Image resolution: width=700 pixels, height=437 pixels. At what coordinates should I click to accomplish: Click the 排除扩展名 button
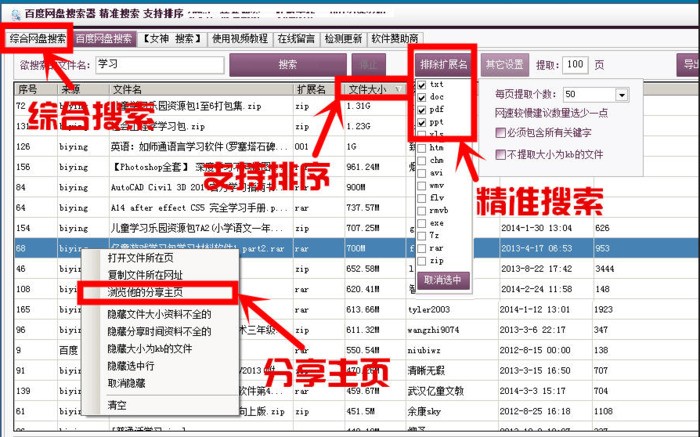443,65
